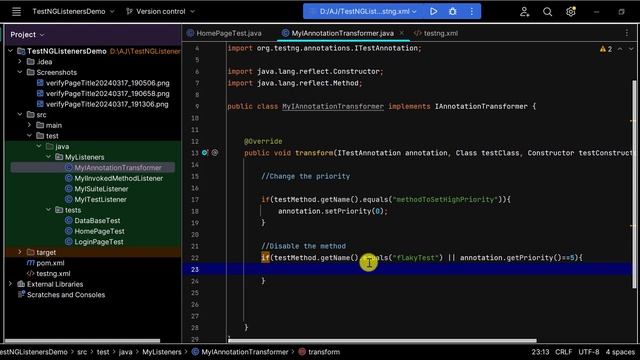640x360 pixels.
Task: Collapse TestNGListenersDemo root node
Action: point(11,51)
